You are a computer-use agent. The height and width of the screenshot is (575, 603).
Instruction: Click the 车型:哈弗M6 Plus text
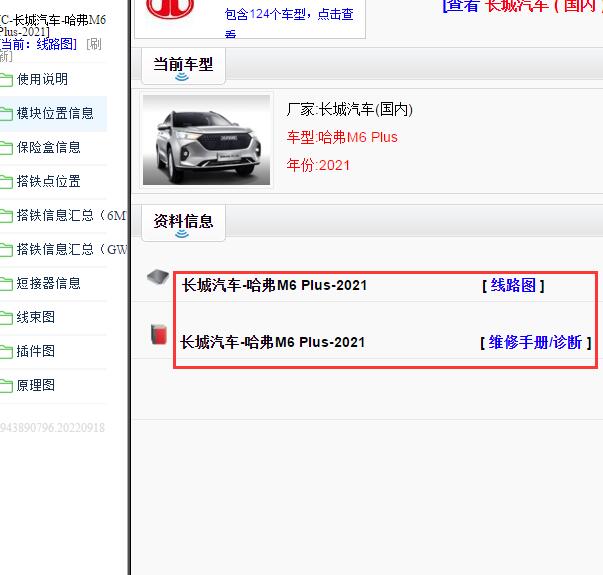click(x=342, y=137)
